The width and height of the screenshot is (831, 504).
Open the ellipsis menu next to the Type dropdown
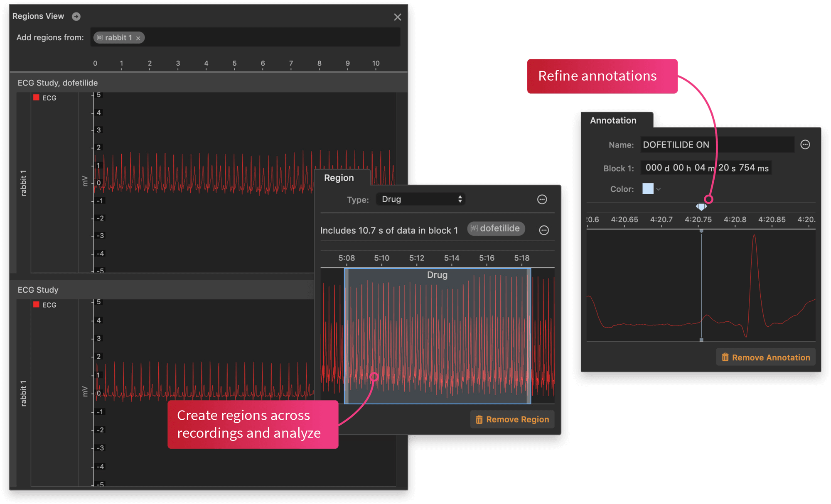542,199
